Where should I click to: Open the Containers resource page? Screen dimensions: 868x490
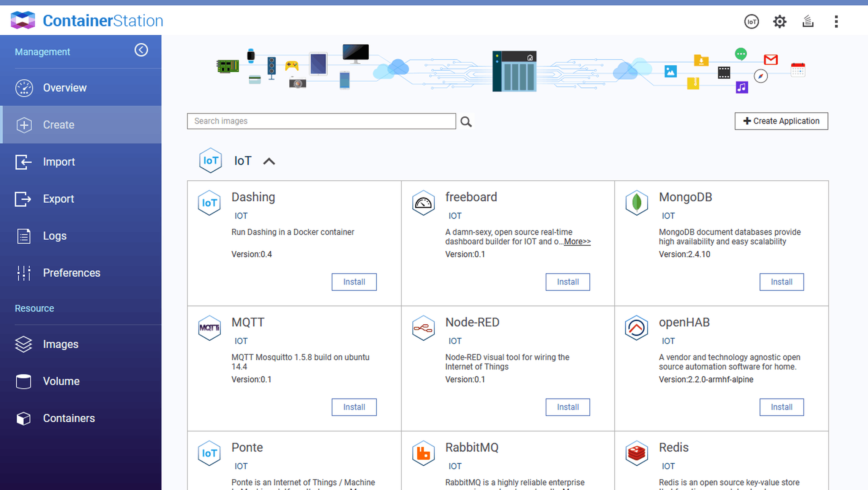[x=69, y=418]
